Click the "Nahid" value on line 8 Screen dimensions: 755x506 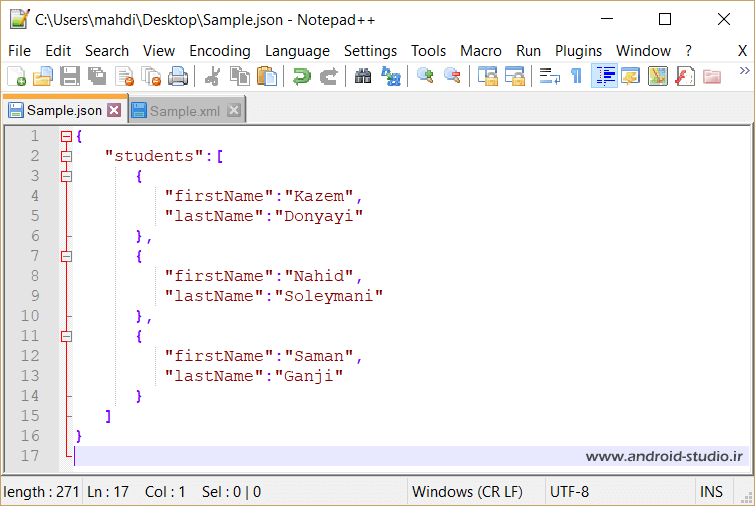pos(319,276)
